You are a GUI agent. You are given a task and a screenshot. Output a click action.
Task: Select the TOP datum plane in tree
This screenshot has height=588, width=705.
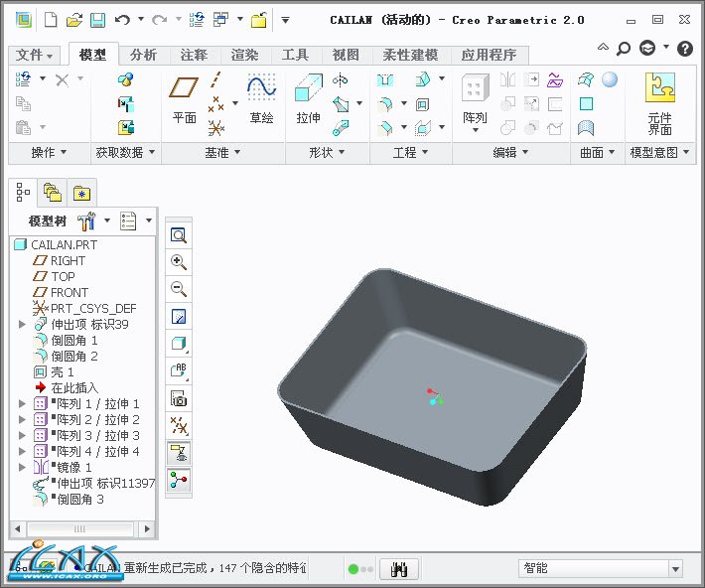point(54,276)
